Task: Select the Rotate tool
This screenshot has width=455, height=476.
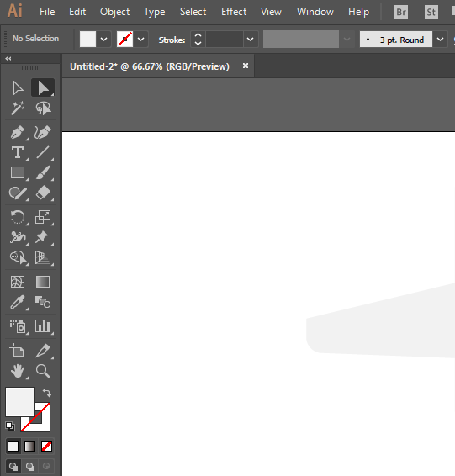Action: (18, 217)
